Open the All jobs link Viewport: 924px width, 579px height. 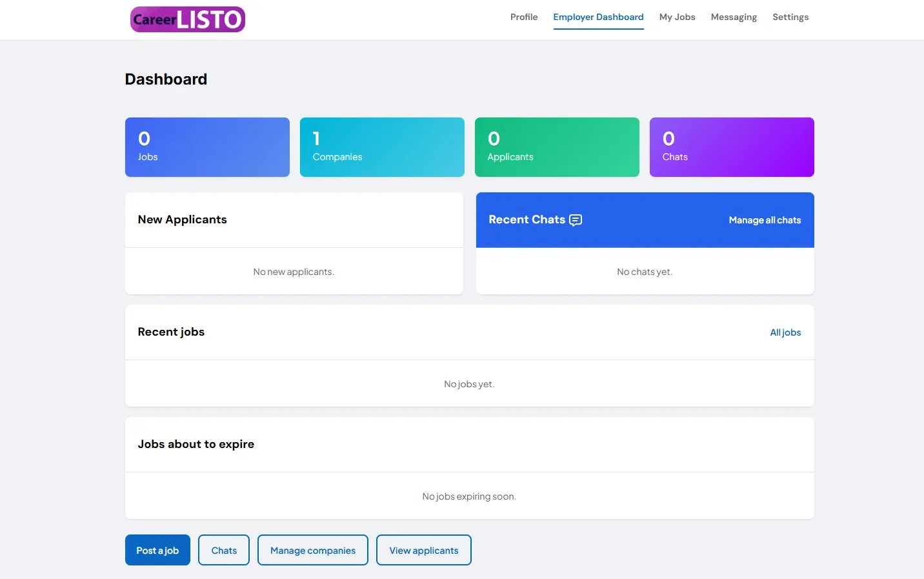click(x=785, y=332)
